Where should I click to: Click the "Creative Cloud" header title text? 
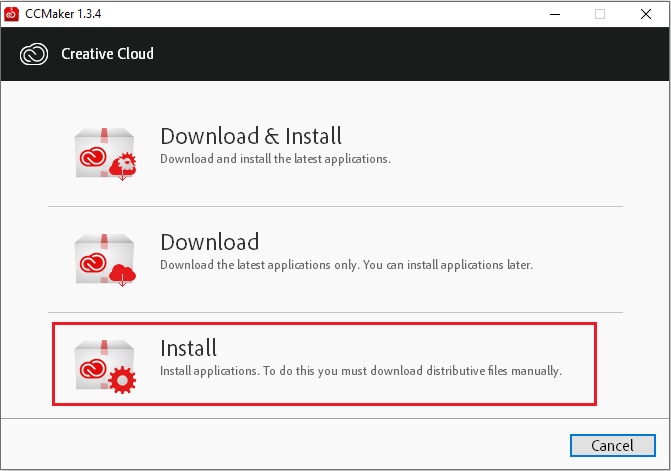point(108,53)
